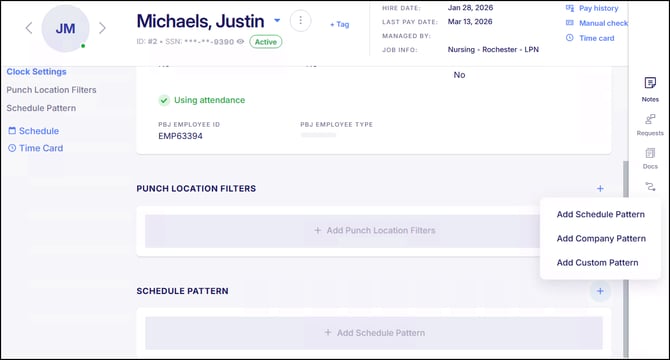Open the Docs panel
670x360 pixels.
(x=650, y=158)
